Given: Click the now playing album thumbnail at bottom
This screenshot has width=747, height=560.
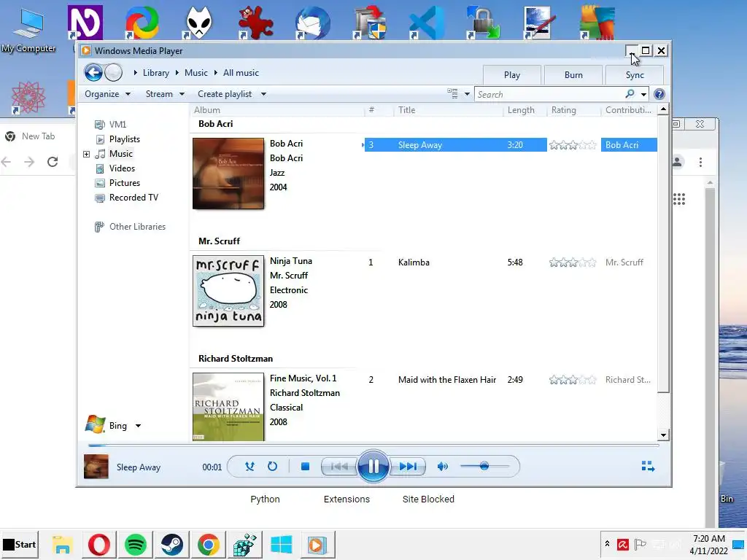Looking at the screenshot, I should click(96, 467).
